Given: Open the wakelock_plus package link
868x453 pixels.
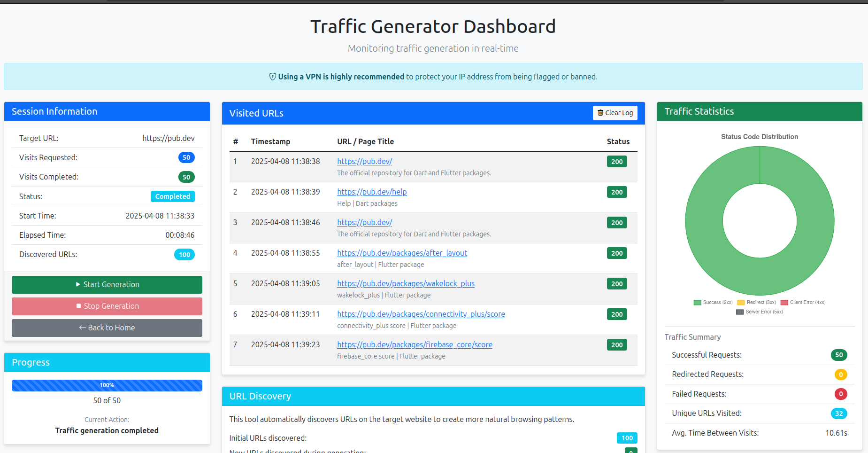Looking at the screenshot, I should tap(406, 283).
